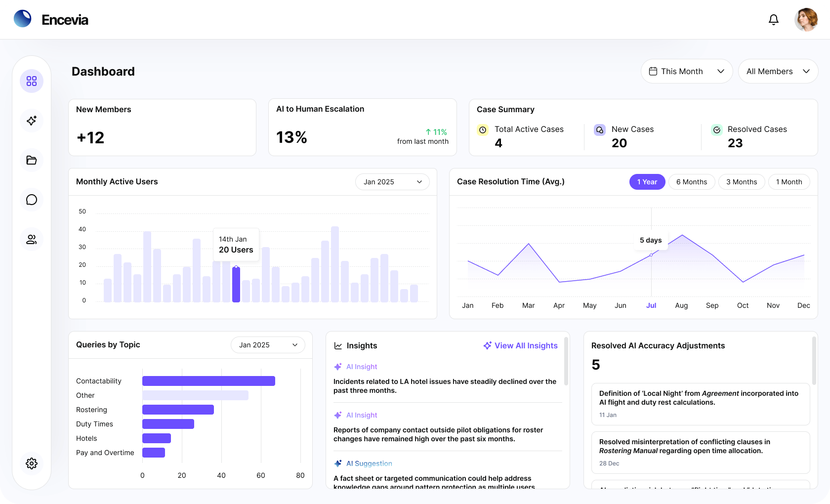Select the 6 Months range tab
The image size is (830, 504).
point(692,182)
